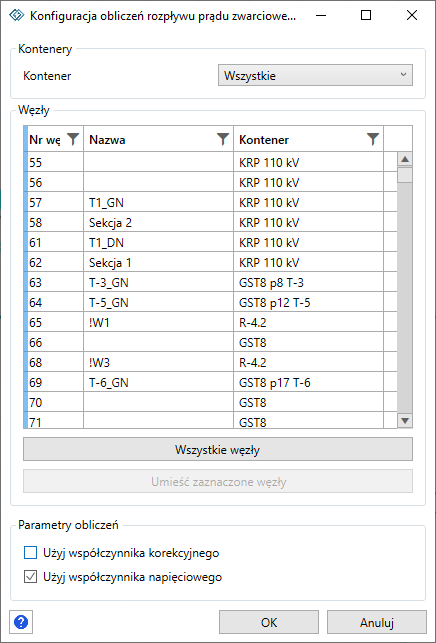The width and height of the screenshot is (436, 643).
Task: Click the node list scrollbar thumb
Action: point(405,175)
